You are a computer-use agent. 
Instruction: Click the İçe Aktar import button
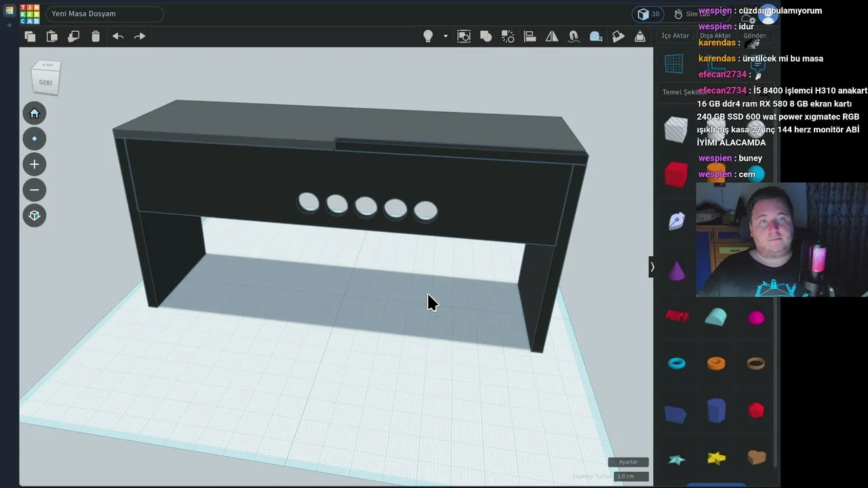[x=675, y=36]
